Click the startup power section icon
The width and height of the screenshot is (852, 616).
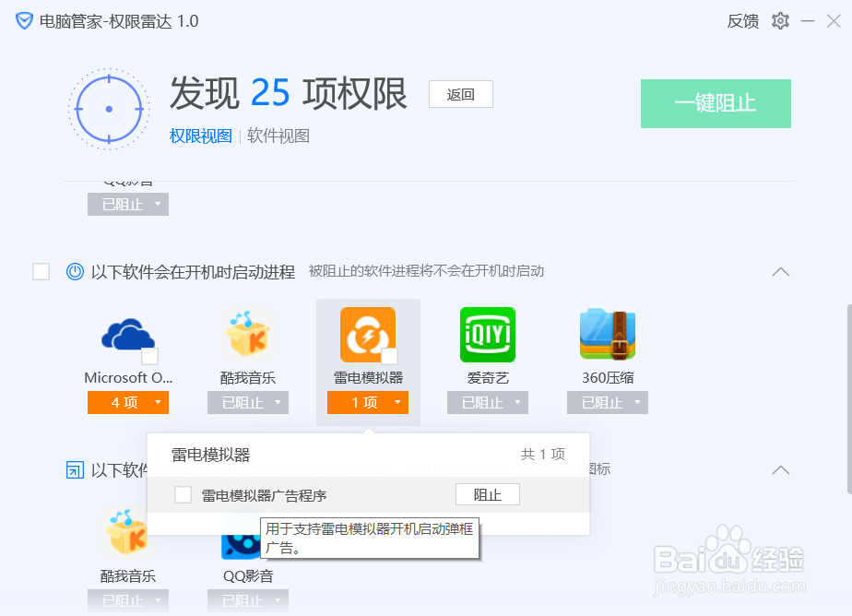75,271
